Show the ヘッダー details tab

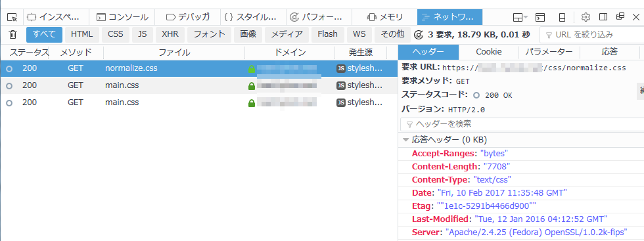428,52
